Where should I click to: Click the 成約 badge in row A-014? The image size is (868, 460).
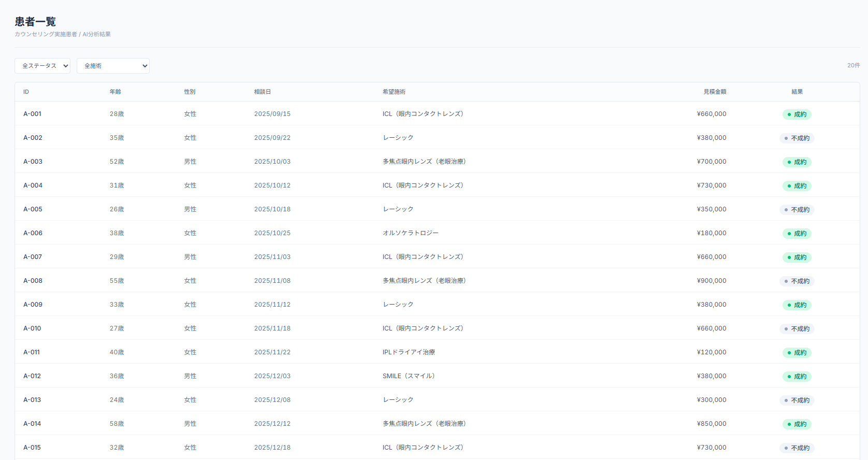[x=797, y=424]
